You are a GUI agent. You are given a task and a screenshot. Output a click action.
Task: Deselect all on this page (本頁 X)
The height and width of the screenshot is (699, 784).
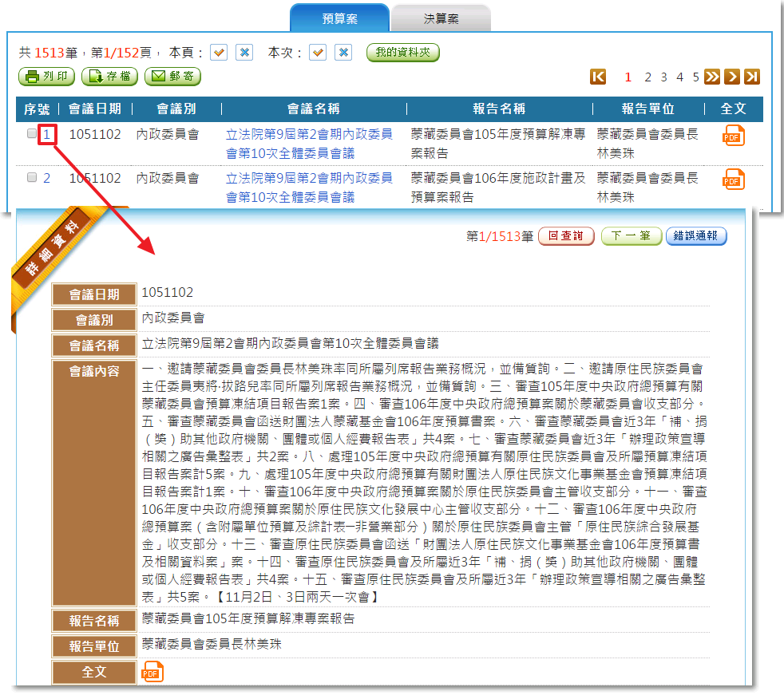coord(244,53)
